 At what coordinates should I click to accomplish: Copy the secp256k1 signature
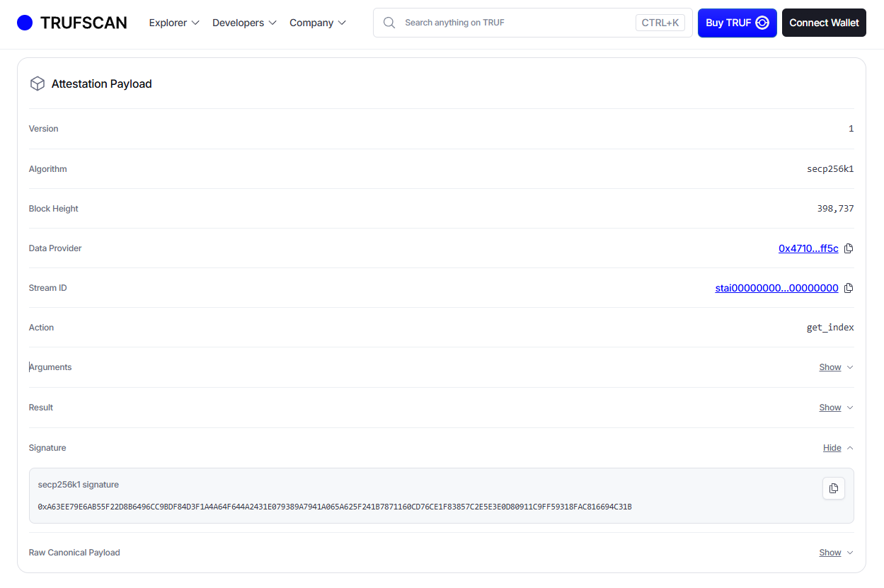click(x=833, y=488)
